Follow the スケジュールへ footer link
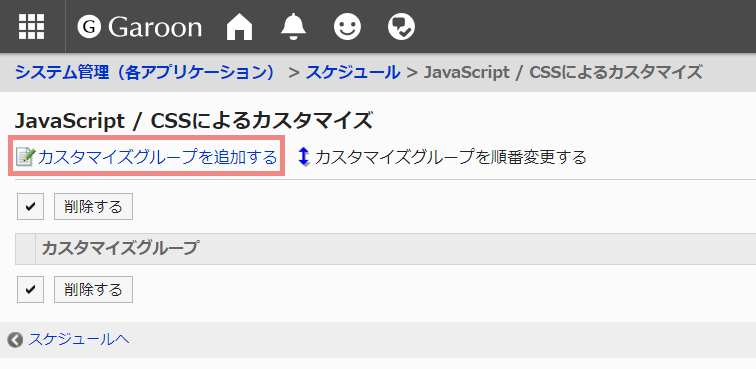756x369 pixels. 79,340
